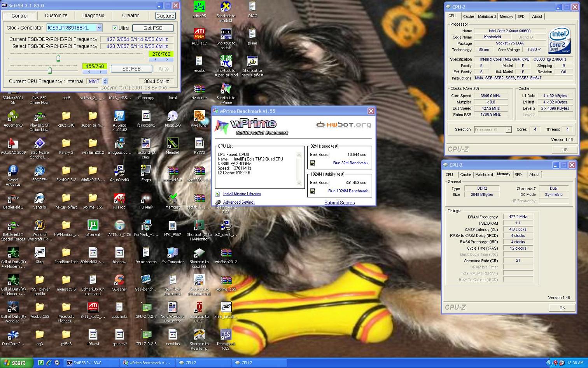
Task: Toggle the Ultra checkbox in SetFSB
Action: click(x=115, y=28)
